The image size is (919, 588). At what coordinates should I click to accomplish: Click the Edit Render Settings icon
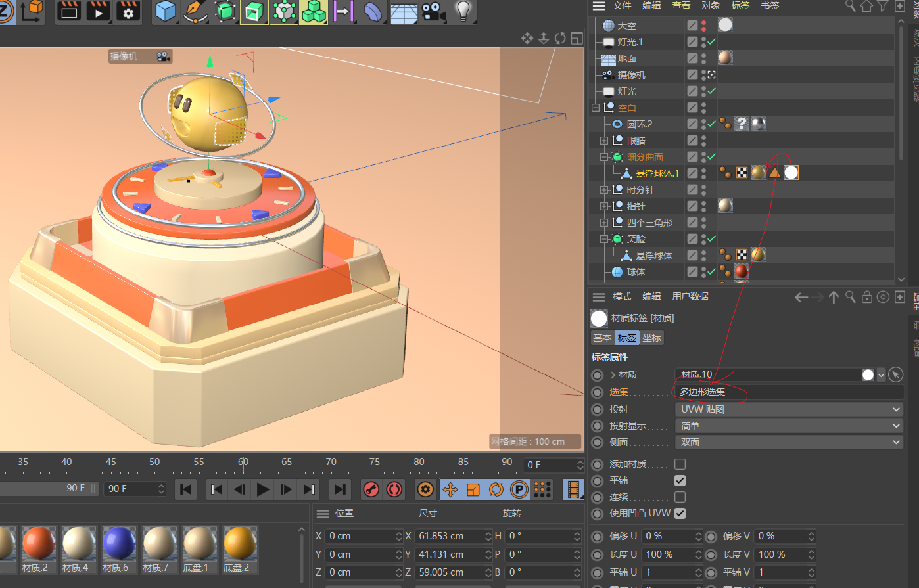click(x=128, y=11)
